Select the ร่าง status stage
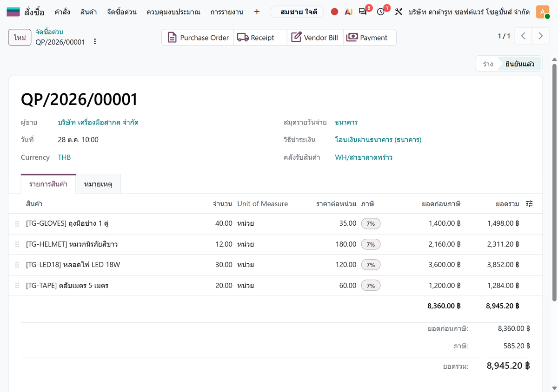The image size is (558, 392). (488, 64)
